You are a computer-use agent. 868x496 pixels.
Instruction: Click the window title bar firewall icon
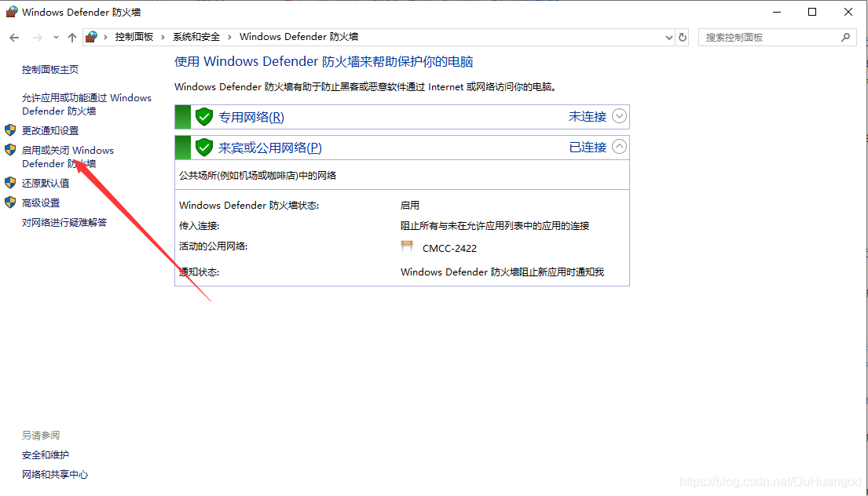click(12, 12)
